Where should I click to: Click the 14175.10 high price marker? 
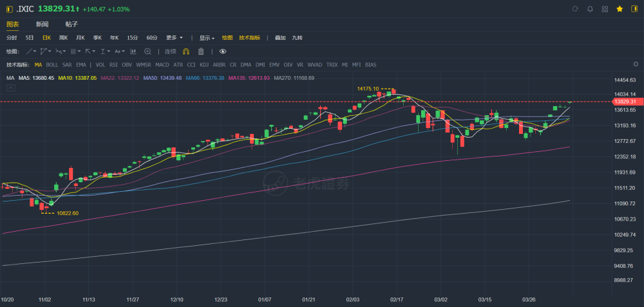point(368,89)
